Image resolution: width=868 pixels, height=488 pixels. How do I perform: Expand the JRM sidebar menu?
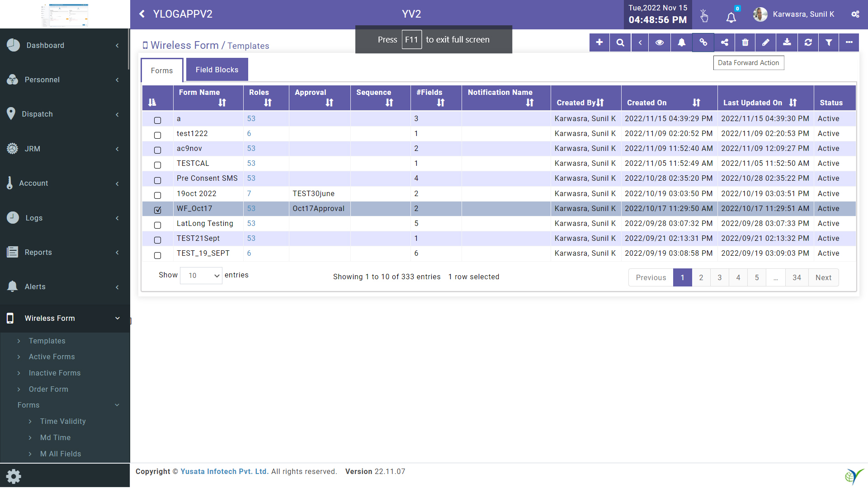(65, 149)
